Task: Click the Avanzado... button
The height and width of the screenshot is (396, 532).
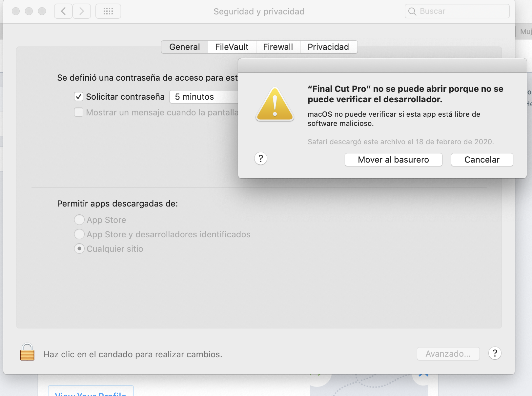Action: pyautogui.click(x=448, y=354)
